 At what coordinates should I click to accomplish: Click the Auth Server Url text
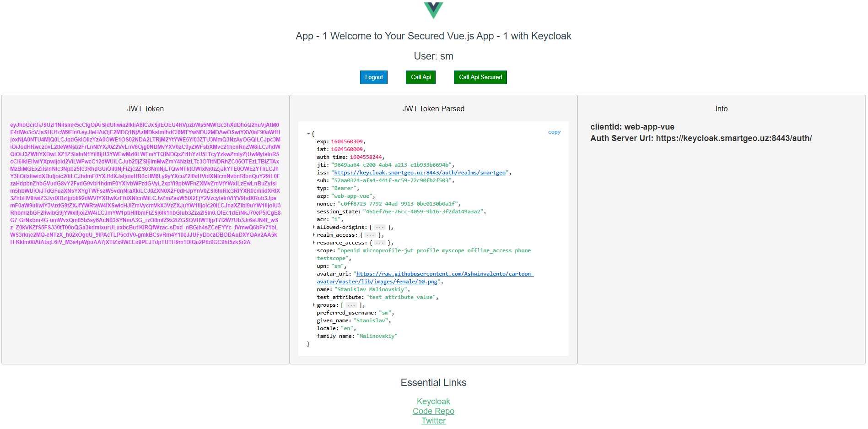coord(701,138)
